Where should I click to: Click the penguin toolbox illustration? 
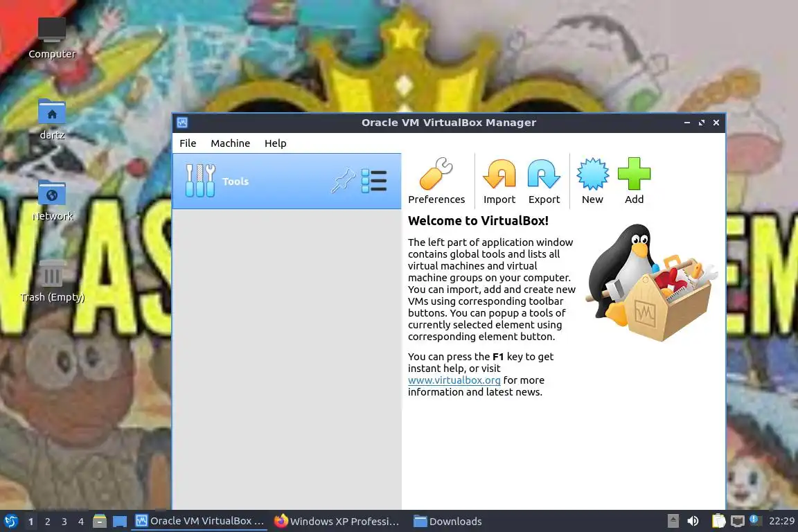coord(653,283)
